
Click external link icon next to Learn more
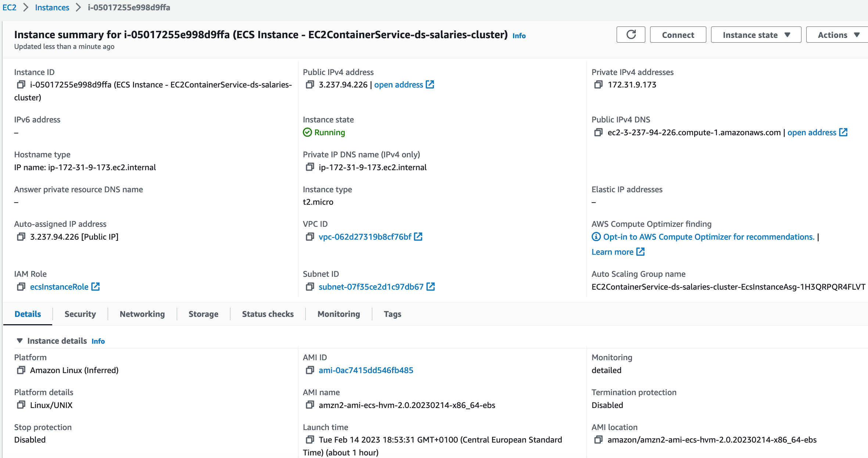point(641,252)
